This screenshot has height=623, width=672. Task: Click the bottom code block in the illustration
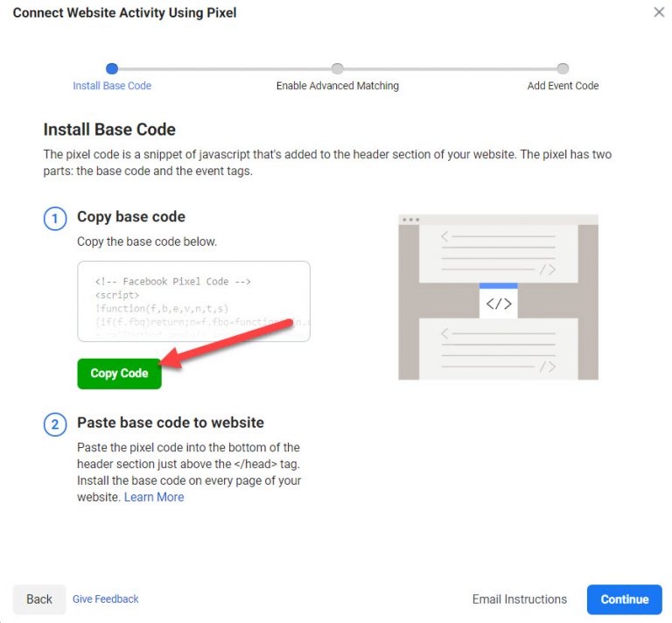pyautogui.click(x=498, y=349)
